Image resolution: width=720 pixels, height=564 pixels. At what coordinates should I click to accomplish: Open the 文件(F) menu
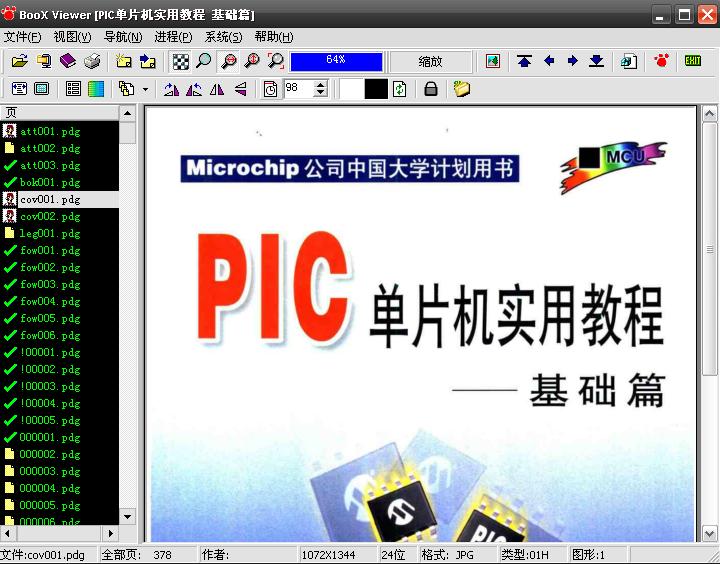coord(22,37)
